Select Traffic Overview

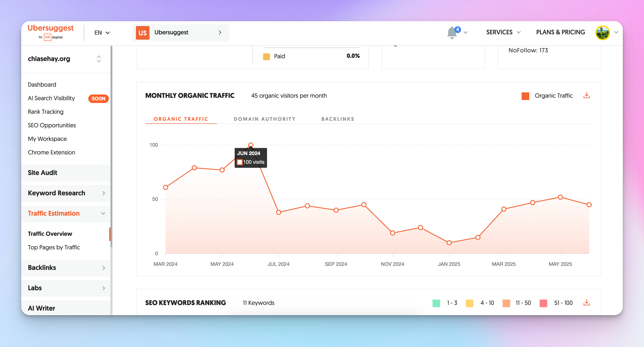[x=50, y=234]
